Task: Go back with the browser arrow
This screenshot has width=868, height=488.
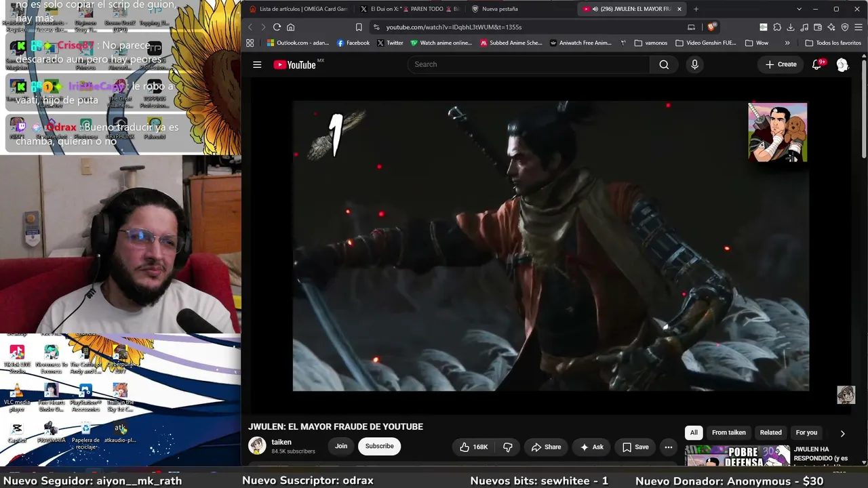Action: pos(250,27)
